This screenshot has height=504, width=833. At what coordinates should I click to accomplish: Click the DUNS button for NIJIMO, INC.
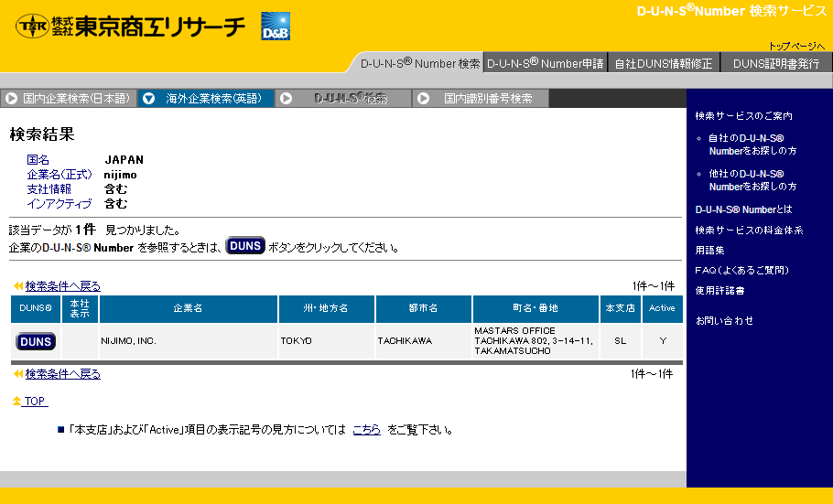click(x=36, y=341)
